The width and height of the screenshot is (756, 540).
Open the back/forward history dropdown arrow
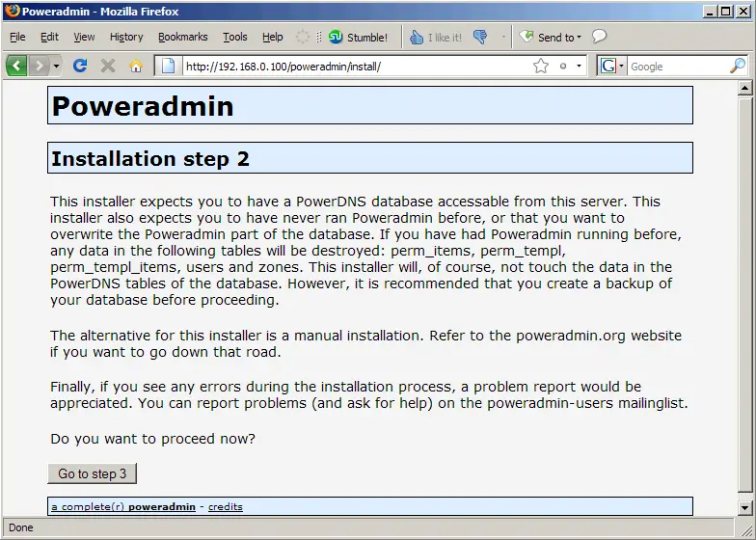coord(56,66)
